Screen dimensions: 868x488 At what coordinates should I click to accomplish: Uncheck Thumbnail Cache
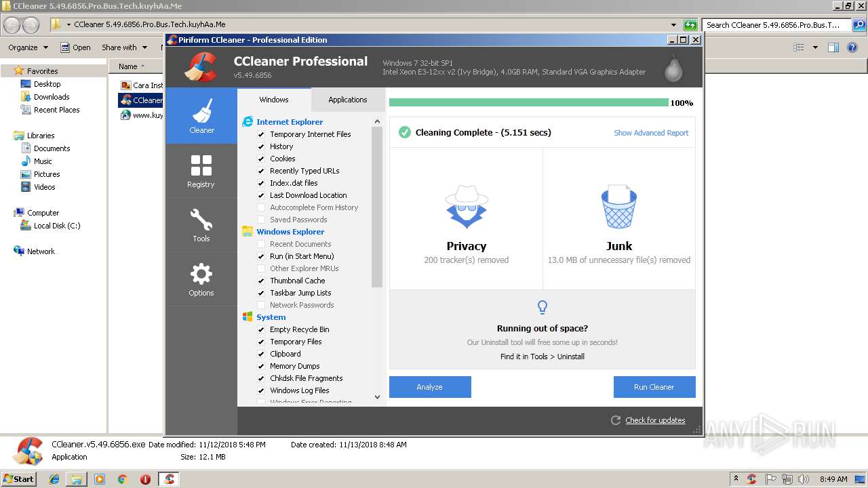point(261,281)
